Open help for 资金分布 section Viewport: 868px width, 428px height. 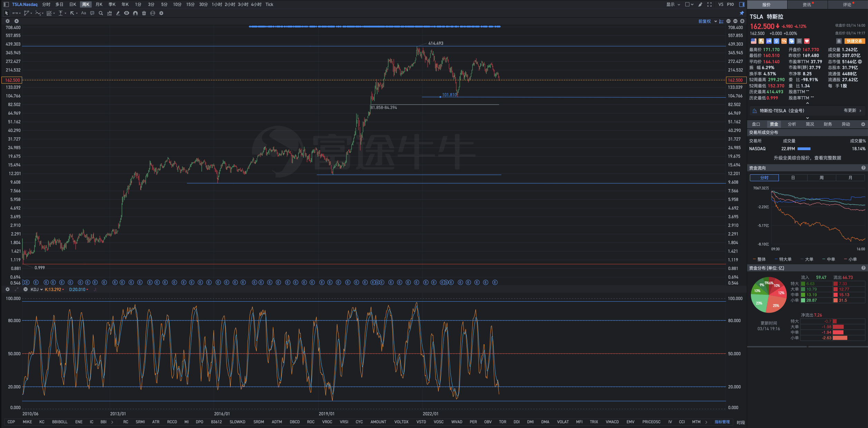pyautogui.click(x=864, y=268)
